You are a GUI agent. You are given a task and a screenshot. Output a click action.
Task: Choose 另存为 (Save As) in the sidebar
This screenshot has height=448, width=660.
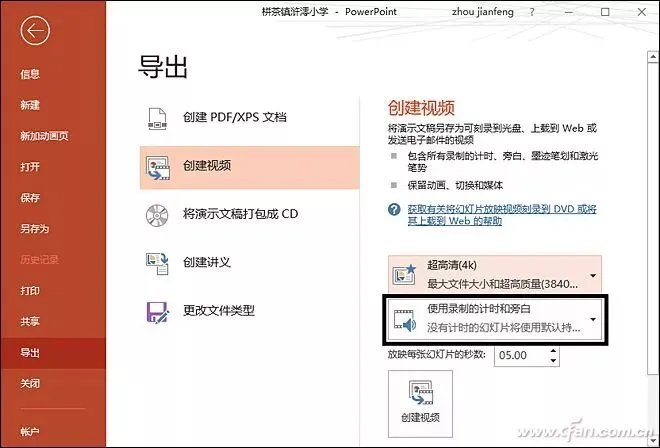(35, 229)
